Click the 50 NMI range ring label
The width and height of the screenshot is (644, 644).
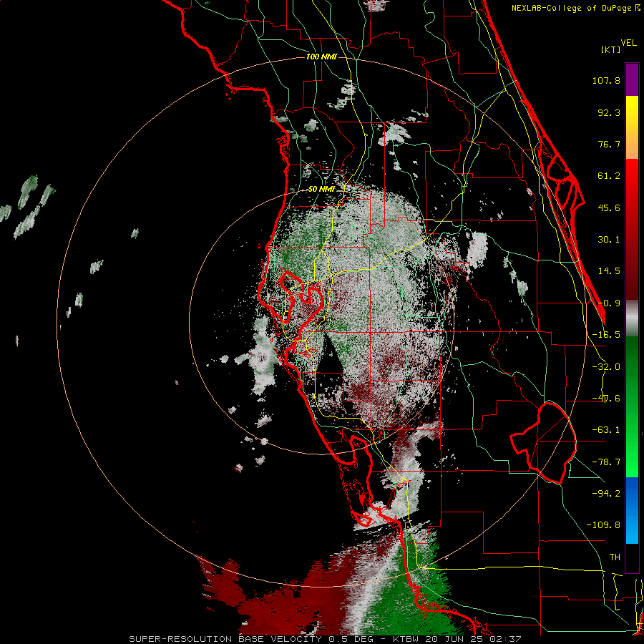pos(321,190)
